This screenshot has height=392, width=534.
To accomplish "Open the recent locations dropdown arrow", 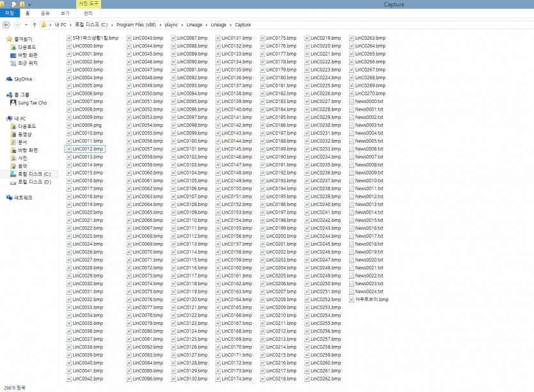I will [26, 25].
